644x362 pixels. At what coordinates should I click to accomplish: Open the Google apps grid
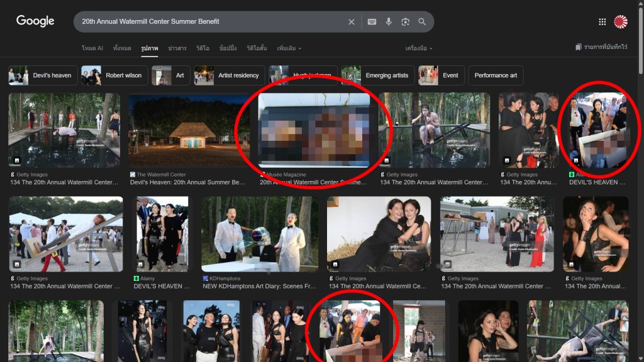[602, 22]
